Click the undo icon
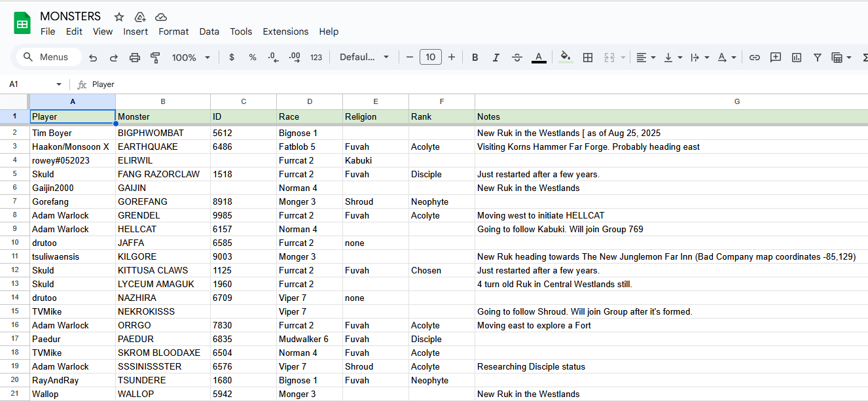This screenshot has width=868, height=401. pos(93,58)
